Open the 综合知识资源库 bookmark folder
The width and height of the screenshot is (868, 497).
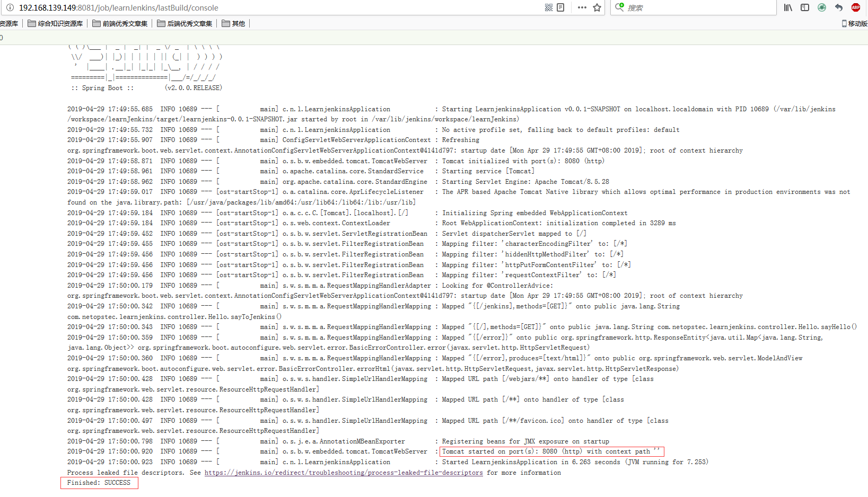point(55,23)
